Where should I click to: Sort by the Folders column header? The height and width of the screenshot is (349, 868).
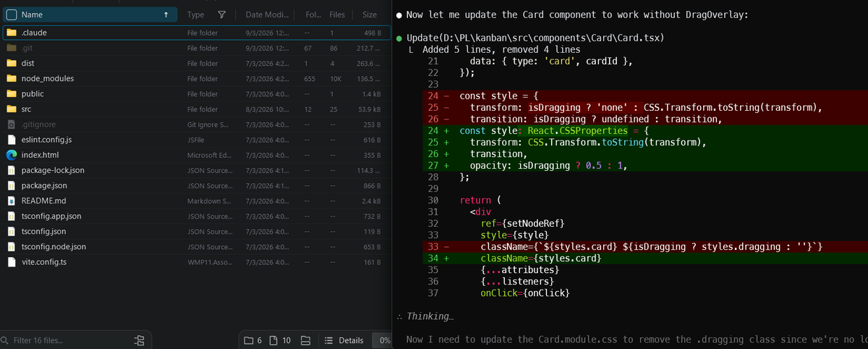tap(312, 14)
